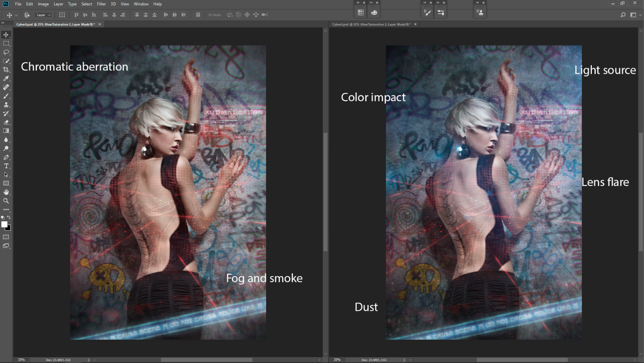The width and height of the screenshot is (644, 363).
Task: Toggle Quick Mask mode
Action: [x=6, y=237]
